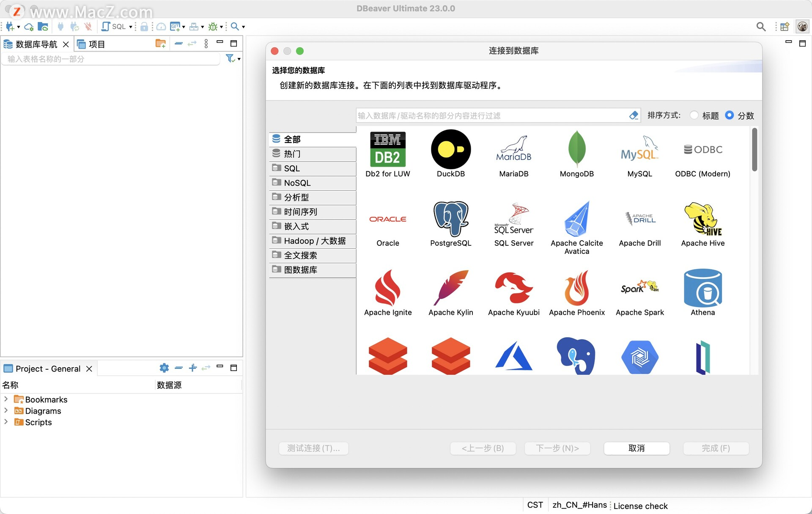812x514 pixels.
Task: Click the Reconnect plug icon
Action: [74, 27]
